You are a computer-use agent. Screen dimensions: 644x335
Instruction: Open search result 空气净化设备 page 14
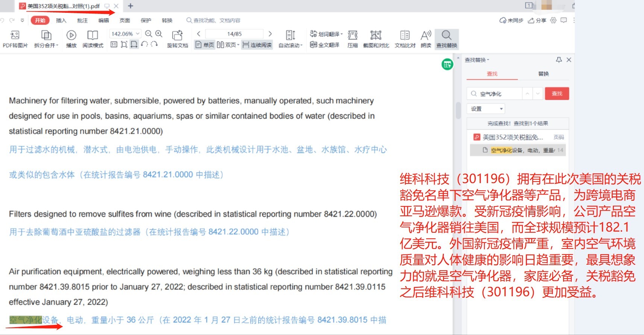click(x=518, y=150)
